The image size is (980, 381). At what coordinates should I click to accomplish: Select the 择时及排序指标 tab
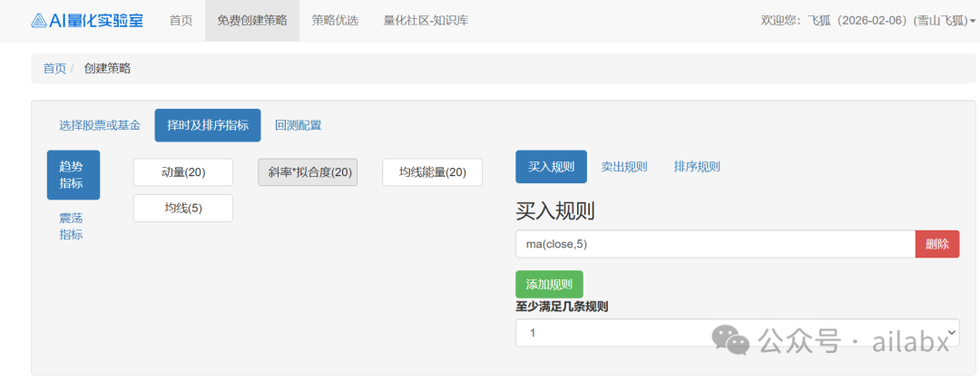pos(208,125)
